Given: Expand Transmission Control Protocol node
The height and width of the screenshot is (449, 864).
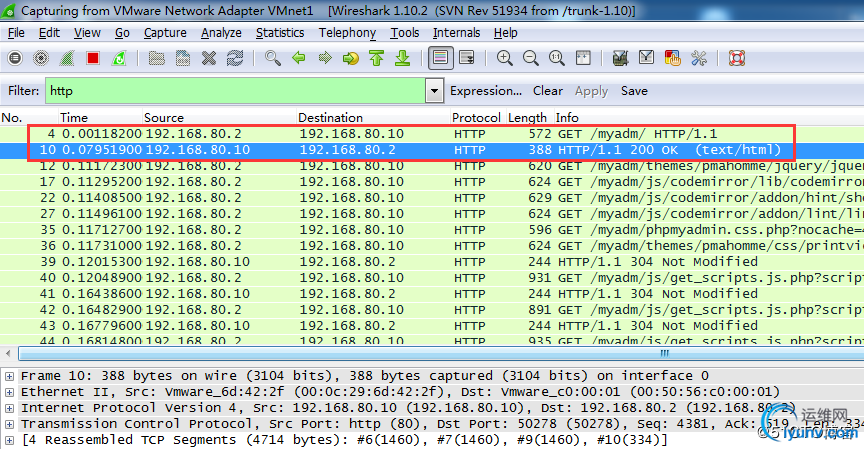Looking at the screenshot, I should pos(9,424).
